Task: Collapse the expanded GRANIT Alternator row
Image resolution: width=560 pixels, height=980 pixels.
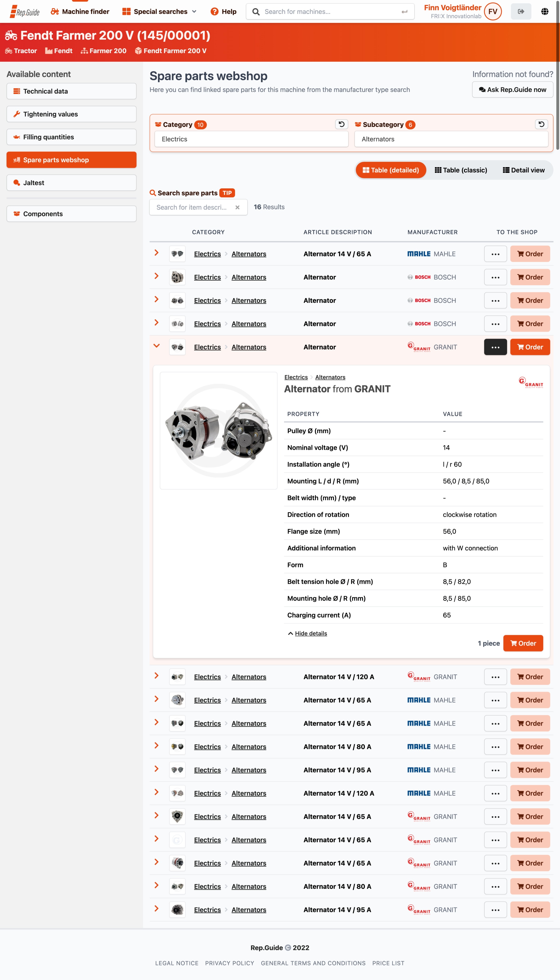Action: (x=156, y=346)
